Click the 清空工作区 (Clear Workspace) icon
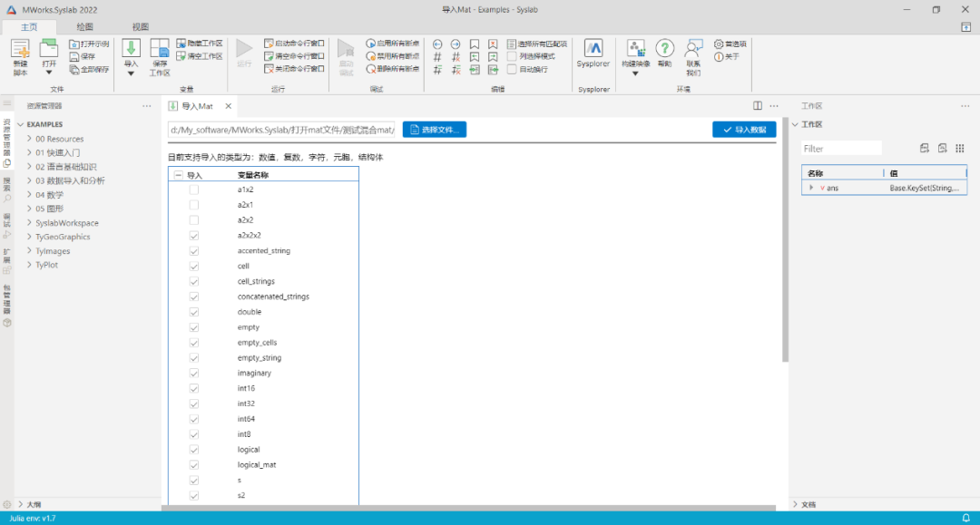 (179, 54)
